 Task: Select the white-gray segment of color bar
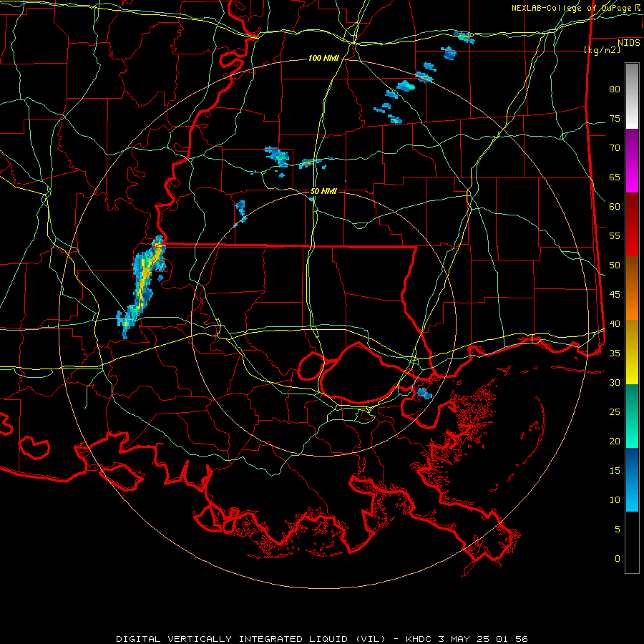point(632,96)
